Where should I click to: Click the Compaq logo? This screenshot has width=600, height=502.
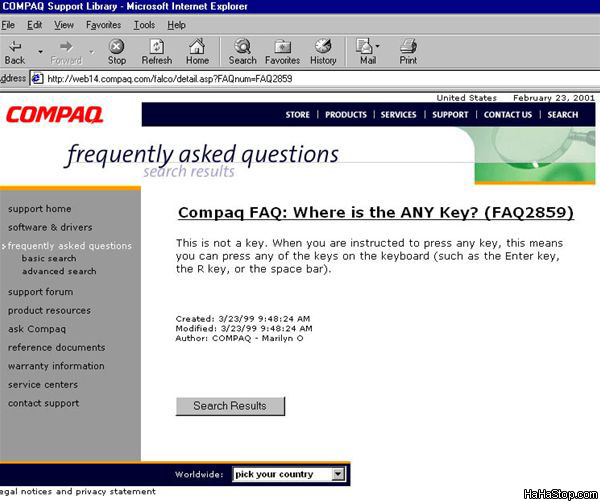pos(55,115)
